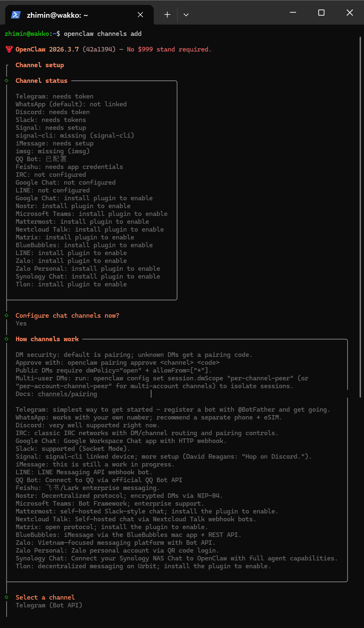Open the tab list dropdown chevron
The image size is (364, 628).
tap(186, 14)
